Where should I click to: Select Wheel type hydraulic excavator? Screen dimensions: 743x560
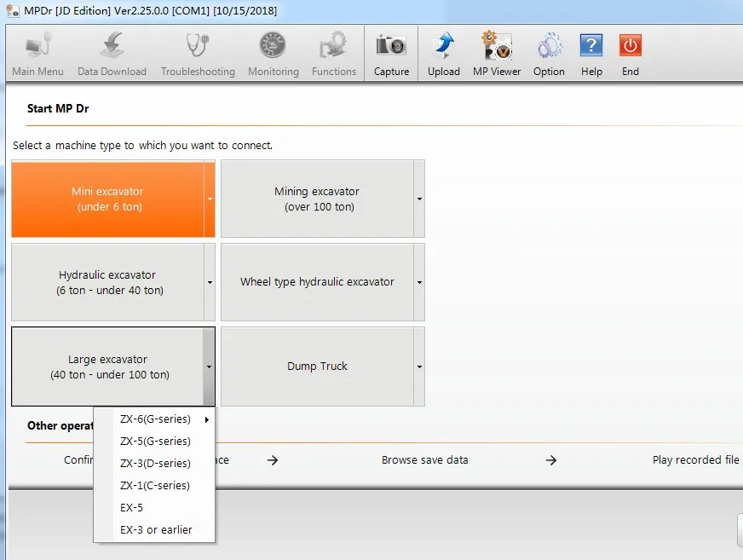[x=317, y=282]
